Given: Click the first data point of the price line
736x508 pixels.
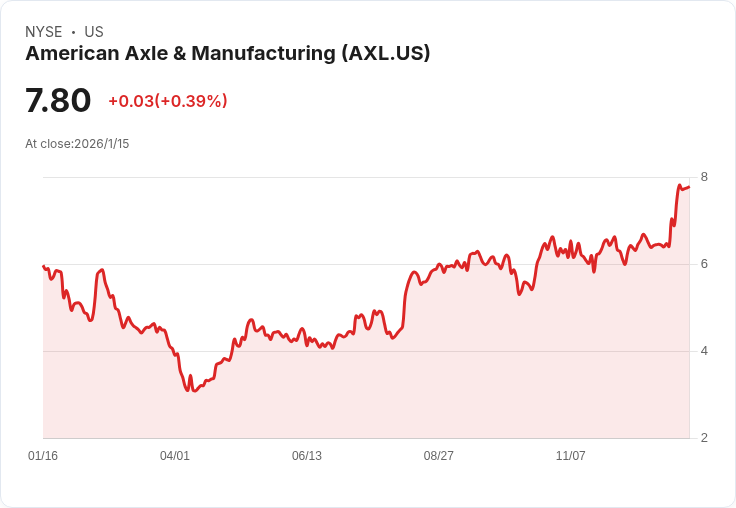Looking at the screenshot, I should 44,266.
